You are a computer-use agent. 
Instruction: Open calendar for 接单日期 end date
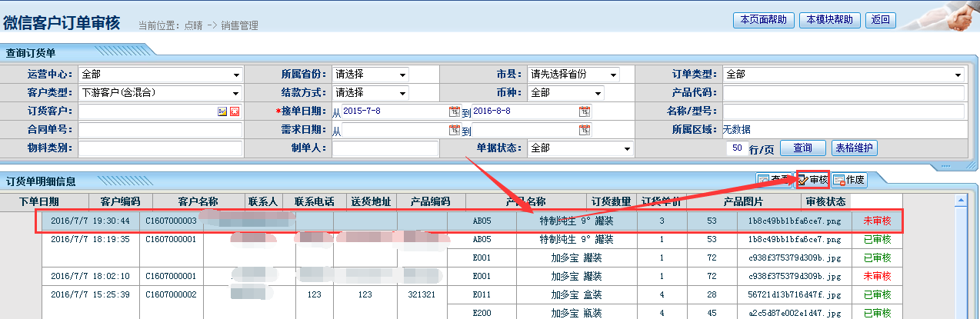585,111
